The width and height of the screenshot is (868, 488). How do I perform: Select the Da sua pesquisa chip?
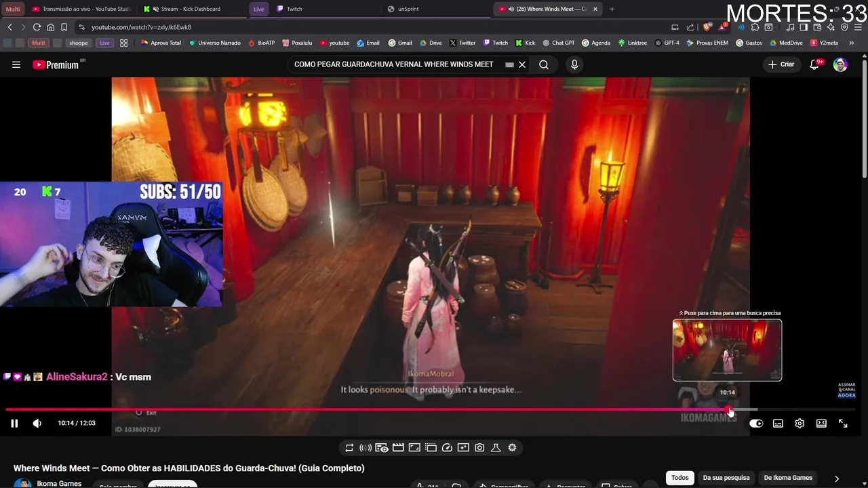(x=726, y=478)
